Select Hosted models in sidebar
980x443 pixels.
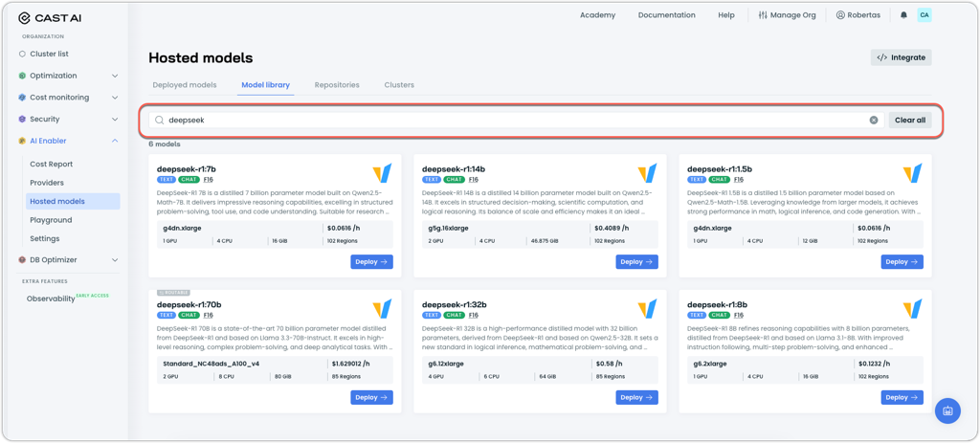tap(73, 201)
